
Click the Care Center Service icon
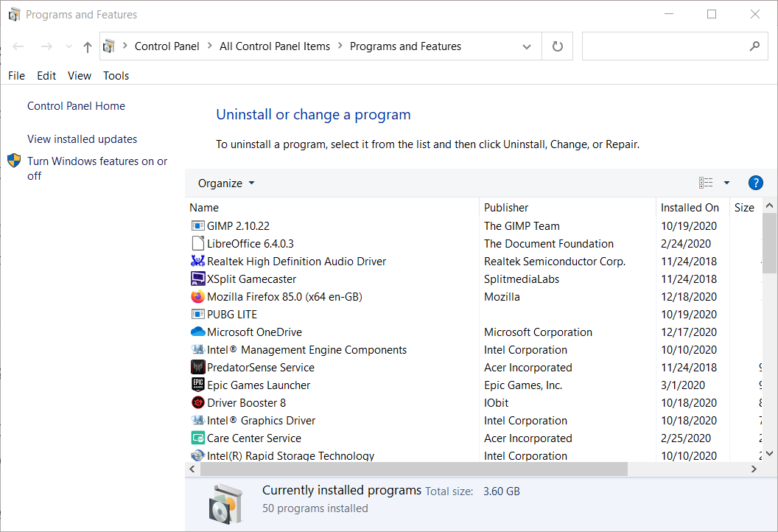click(198, 438)
